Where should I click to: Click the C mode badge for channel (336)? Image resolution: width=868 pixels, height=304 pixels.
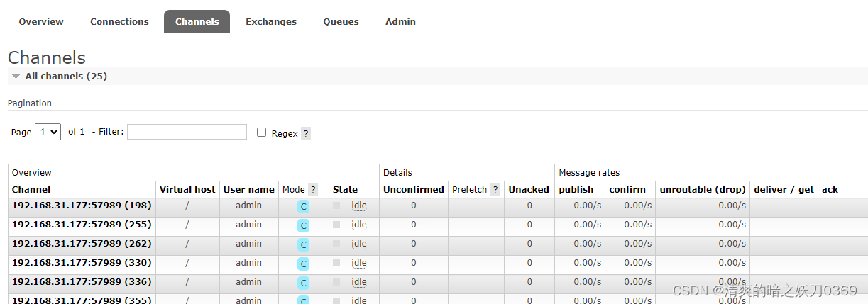click(x=304, y=283)
